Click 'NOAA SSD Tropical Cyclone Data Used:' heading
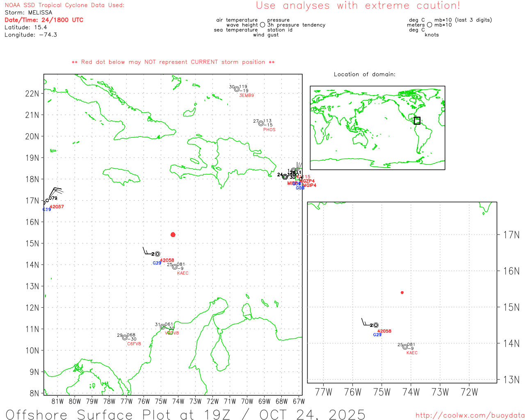The image size is (525, 420). point(64,5)
